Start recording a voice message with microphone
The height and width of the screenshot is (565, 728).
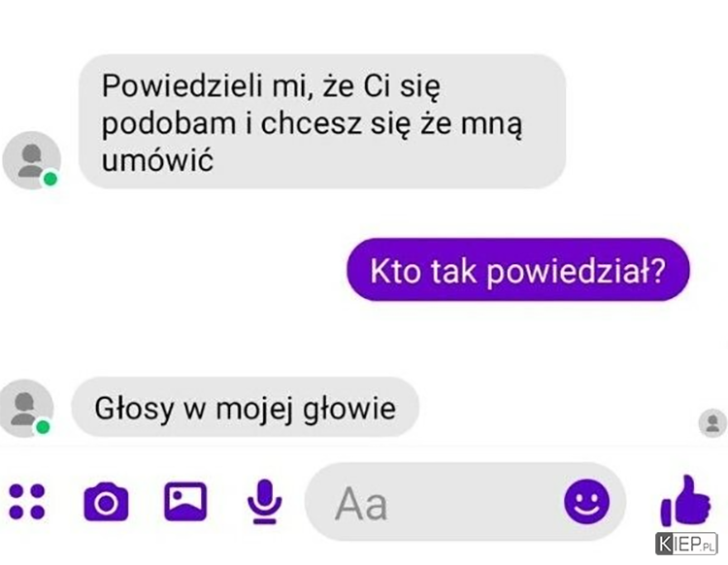pos(264,501)
